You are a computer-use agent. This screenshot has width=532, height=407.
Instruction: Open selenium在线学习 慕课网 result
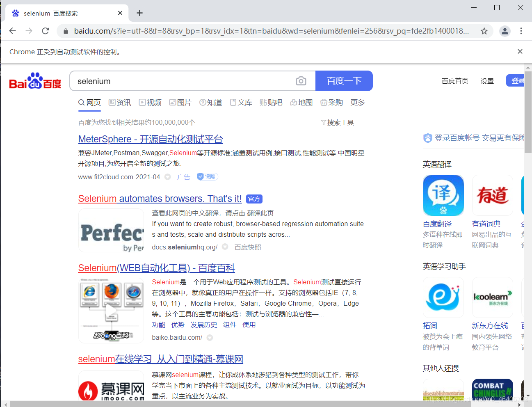point(161,359)
